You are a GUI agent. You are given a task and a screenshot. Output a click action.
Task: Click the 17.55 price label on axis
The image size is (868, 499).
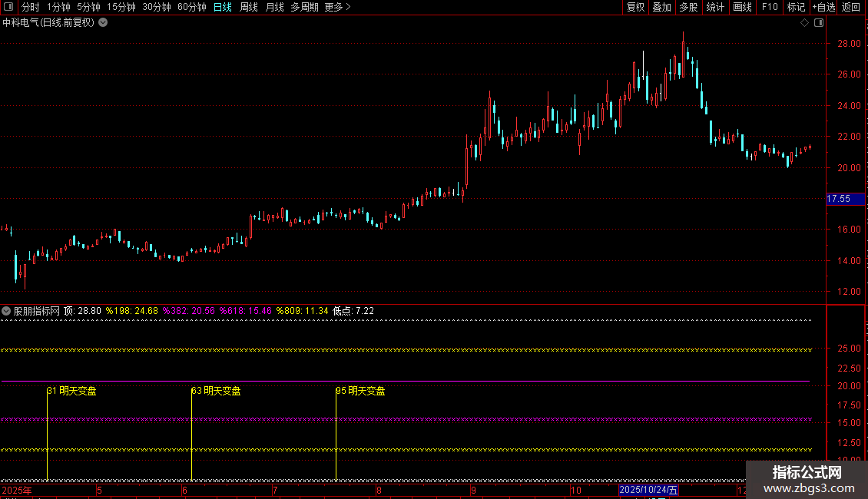(x=845, y=199)
